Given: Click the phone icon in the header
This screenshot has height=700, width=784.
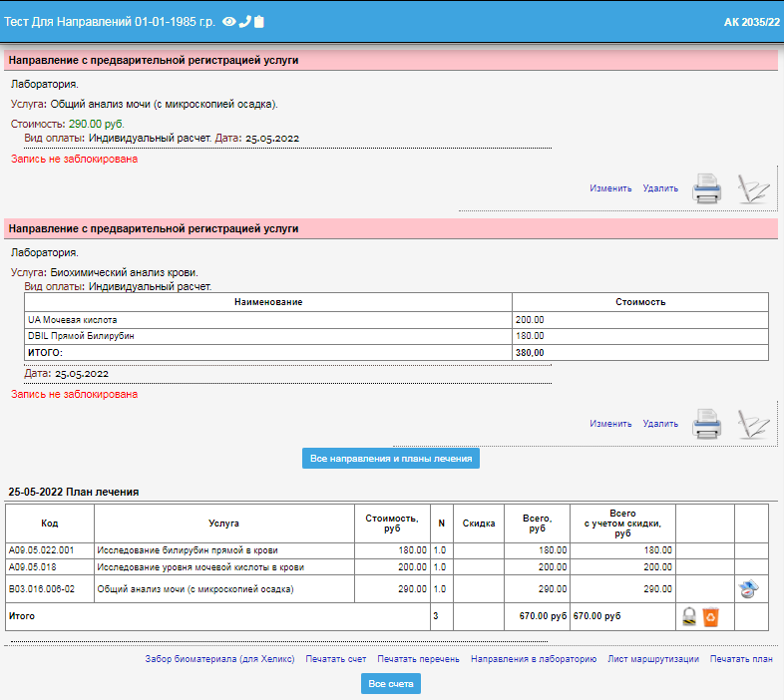Looking at the screenshot, I should coord(244,21).
